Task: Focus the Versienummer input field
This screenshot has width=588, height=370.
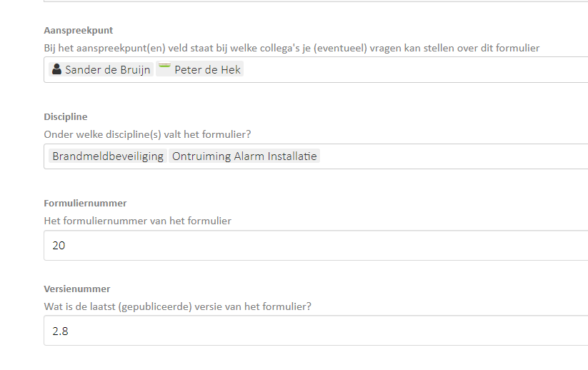Action: pyautogui.click(x=316, y=331)
